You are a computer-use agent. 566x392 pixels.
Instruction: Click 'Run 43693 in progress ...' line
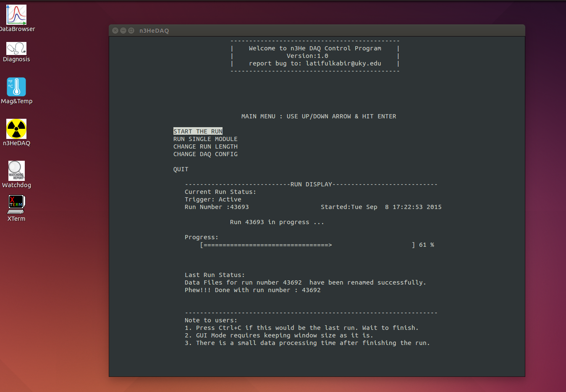coord(277,222)
